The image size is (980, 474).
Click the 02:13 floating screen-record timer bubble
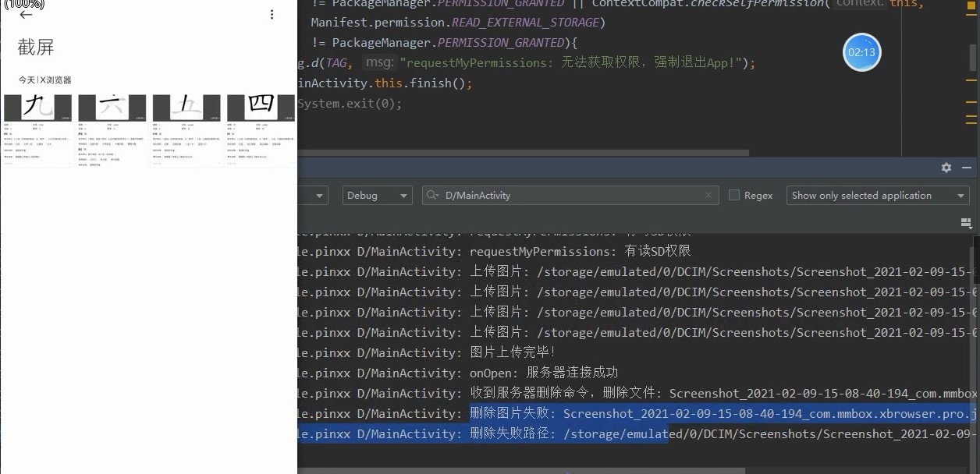pos(861,52)
